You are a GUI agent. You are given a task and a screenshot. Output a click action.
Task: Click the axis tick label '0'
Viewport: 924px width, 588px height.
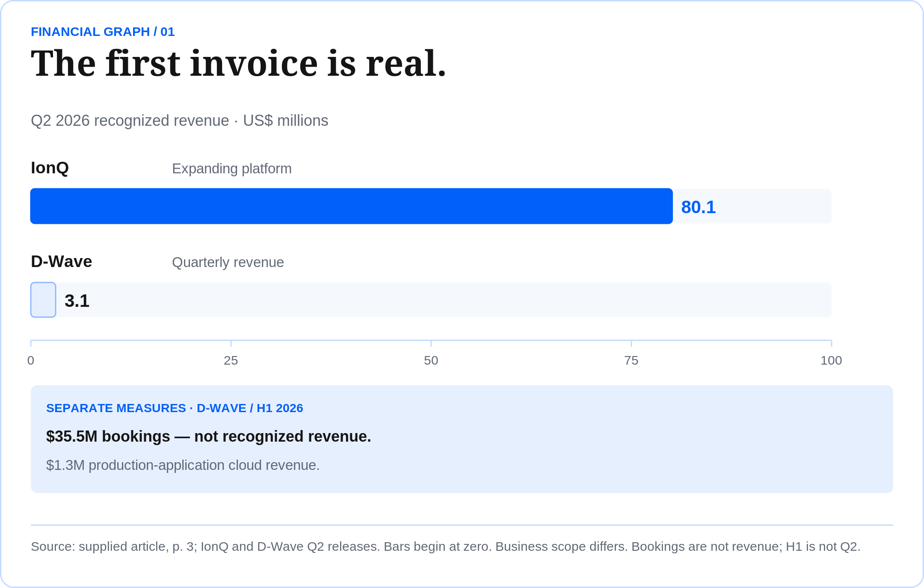[x=31, y=360]
